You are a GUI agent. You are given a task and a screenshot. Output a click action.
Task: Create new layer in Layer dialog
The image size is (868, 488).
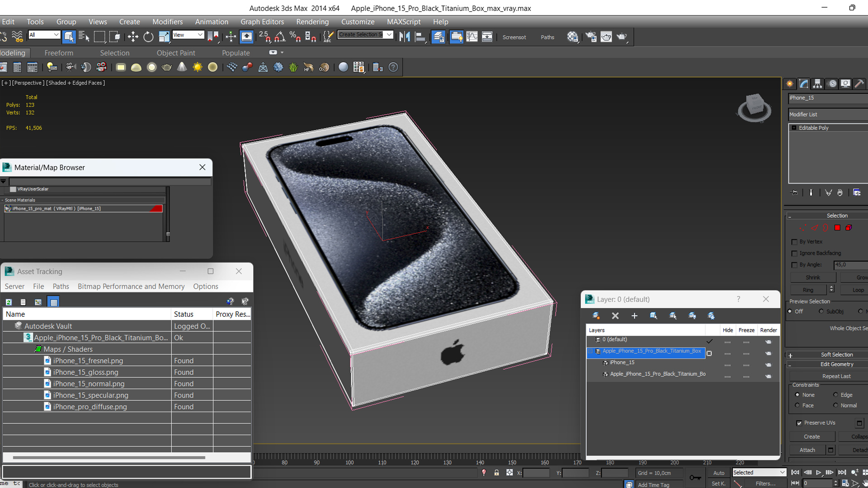pos(596,316)
